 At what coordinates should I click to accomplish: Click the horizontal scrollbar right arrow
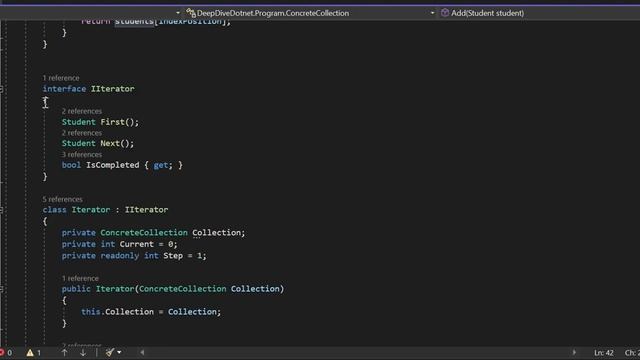point(574,353)
